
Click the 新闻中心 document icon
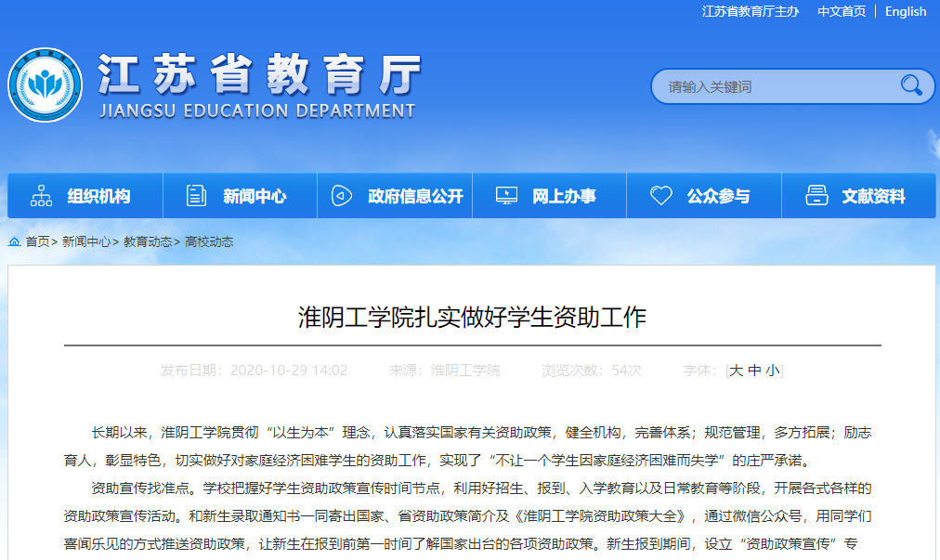[x=196, y=196]
